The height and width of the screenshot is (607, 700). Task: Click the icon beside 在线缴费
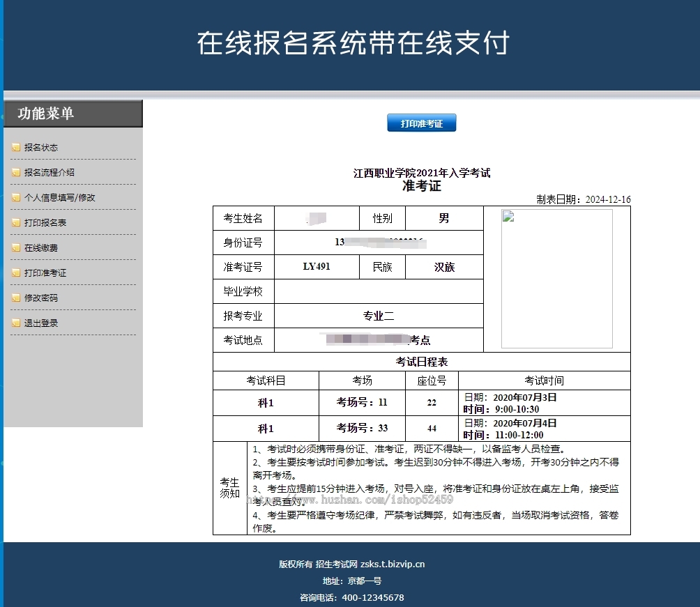coord(16,247)
